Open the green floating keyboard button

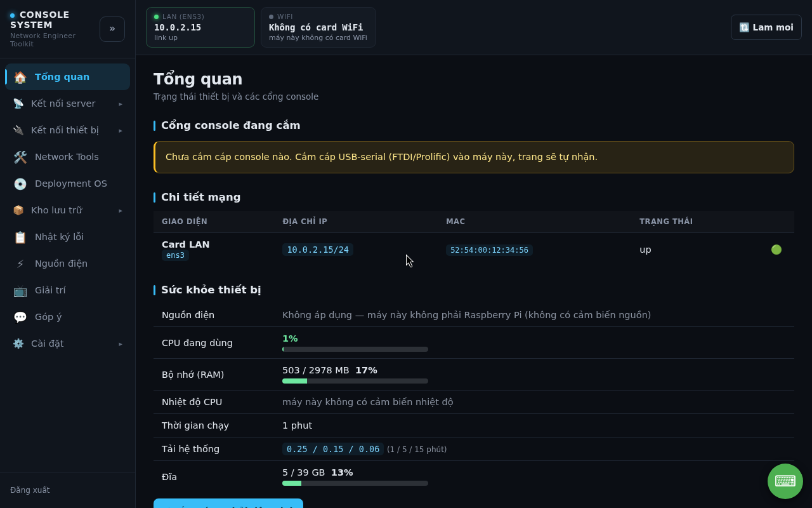point(785,481)
